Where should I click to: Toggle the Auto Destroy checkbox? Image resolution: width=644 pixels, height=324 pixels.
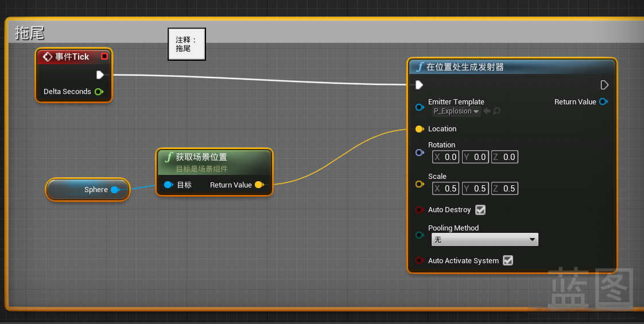480,210
